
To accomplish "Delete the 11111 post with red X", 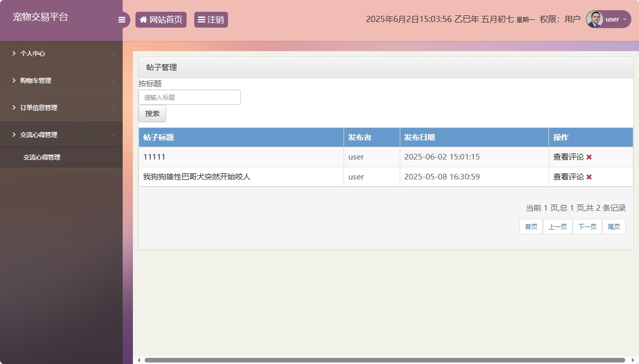I will 589,157.
